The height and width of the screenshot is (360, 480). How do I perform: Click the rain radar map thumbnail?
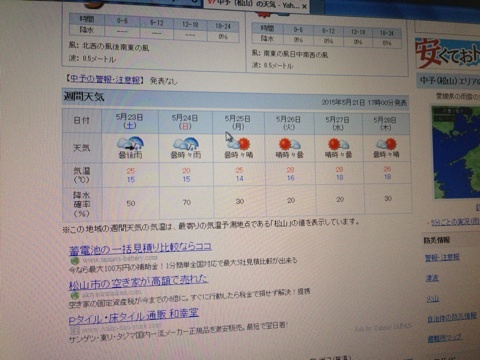click(x=456, y=152)
